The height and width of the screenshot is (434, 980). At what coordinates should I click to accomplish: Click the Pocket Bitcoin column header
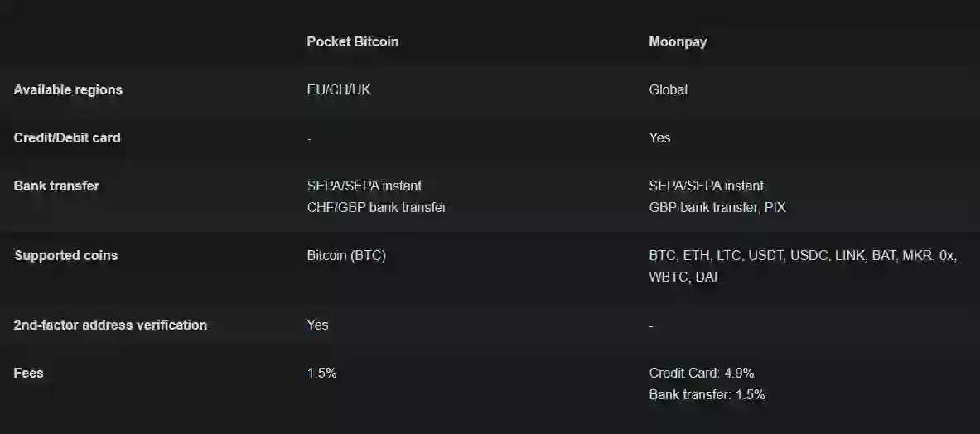pyautogui.click(x=352, y=41)
